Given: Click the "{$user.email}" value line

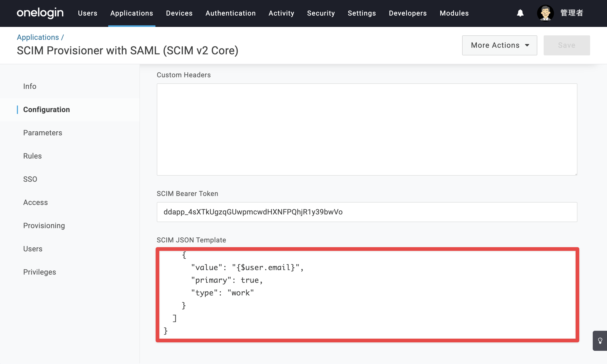Looking at the screenshot, I should point(247,267).
